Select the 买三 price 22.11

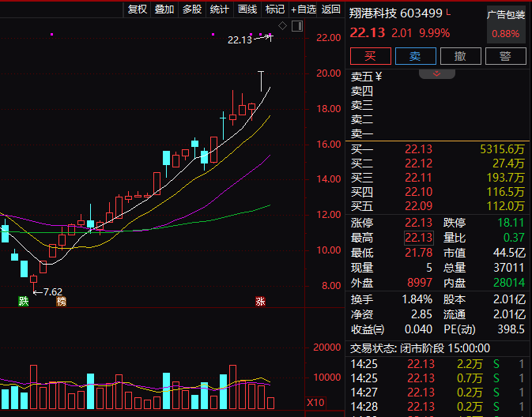point(419,178)
